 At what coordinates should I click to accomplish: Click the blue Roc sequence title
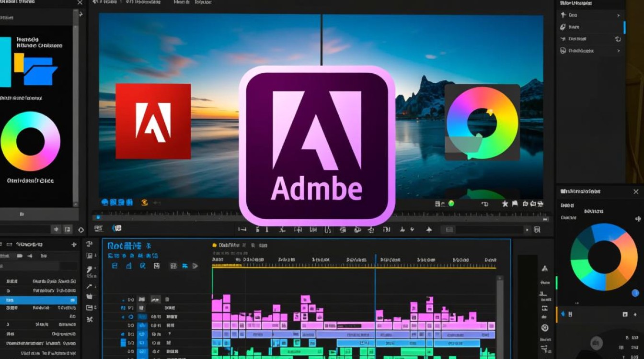point(125,246)
